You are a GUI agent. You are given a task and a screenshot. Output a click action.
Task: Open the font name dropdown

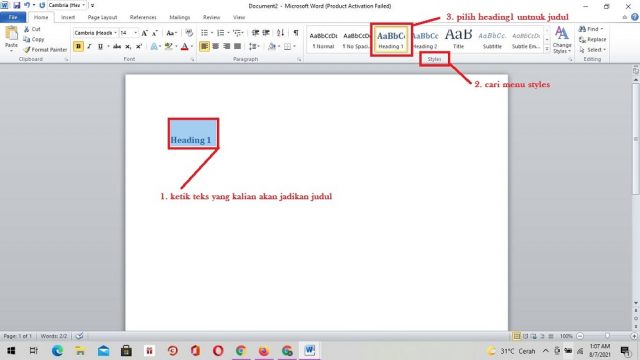[x=116, y=33]
